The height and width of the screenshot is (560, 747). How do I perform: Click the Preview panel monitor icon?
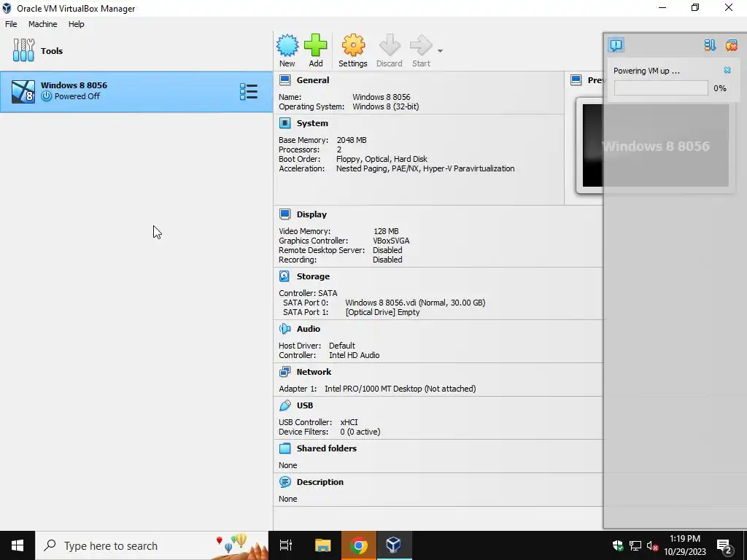point(576,80)
